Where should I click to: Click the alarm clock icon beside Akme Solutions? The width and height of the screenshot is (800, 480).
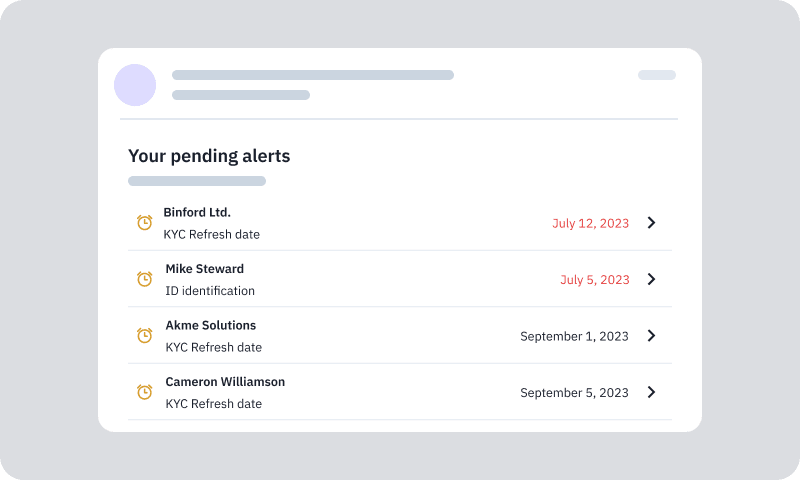(x=144, y=336)
